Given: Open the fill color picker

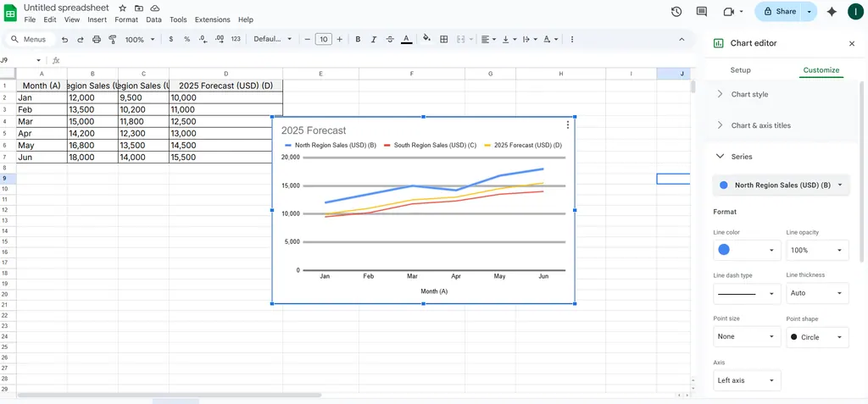Looking at the screenshot, I should coord(426,39).
